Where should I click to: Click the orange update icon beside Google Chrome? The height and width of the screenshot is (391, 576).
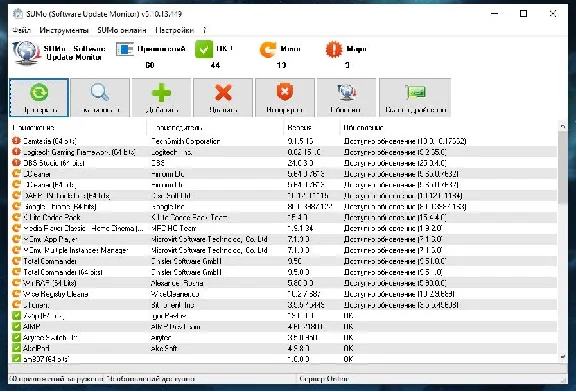click(16, 206)
